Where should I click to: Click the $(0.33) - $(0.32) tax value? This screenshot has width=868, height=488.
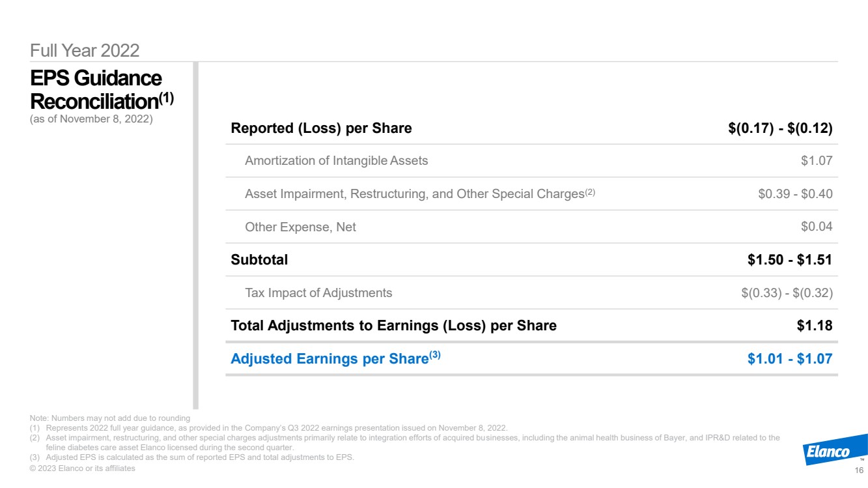pyautogui.click(x=787, y=293)
